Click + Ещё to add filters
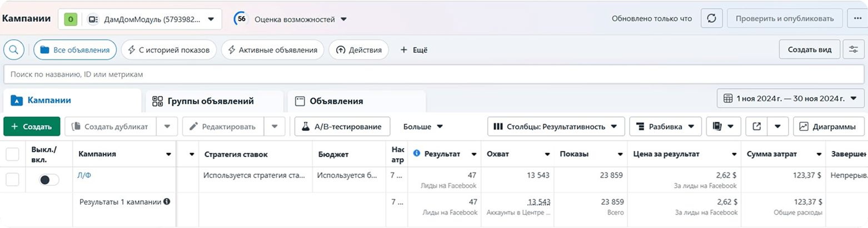868x228 pixels. [x=413, y=49]
